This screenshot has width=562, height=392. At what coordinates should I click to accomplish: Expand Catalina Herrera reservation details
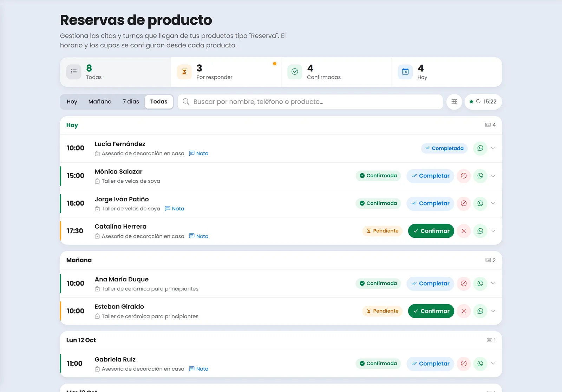tap(493, 231)
